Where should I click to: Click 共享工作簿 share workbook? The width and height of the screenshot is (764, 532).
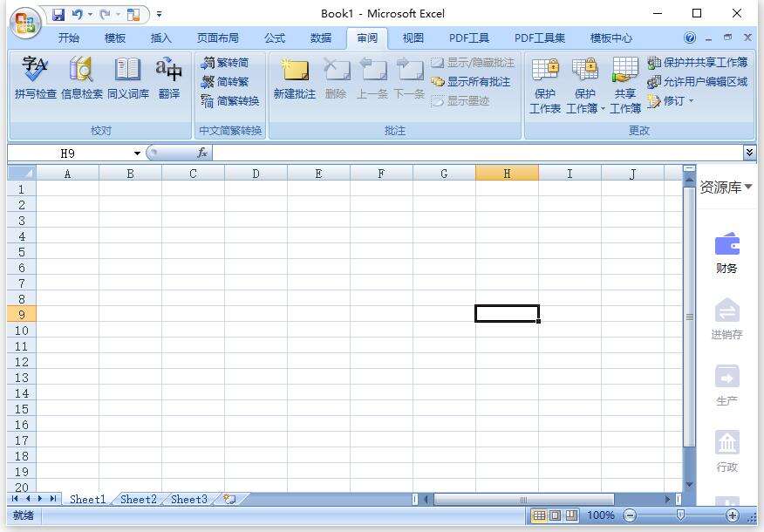625,85
